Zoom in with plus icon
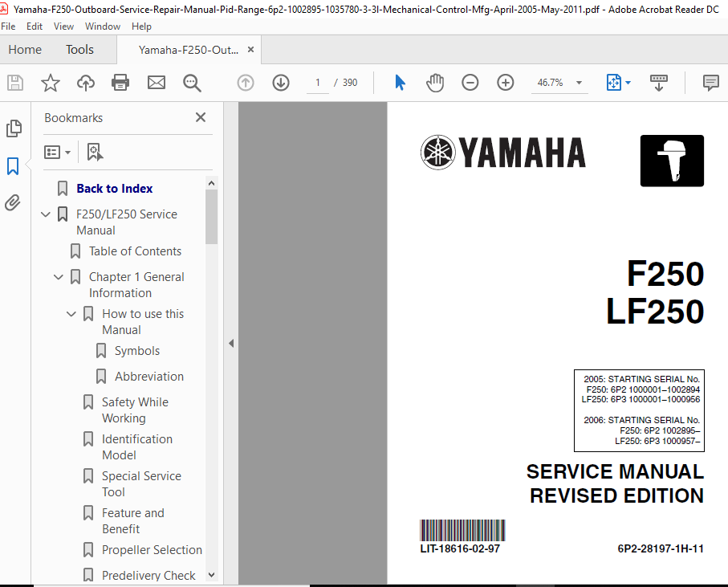This screenshot has width=728, height=587. pyautogui.click(x=505, y=83)
